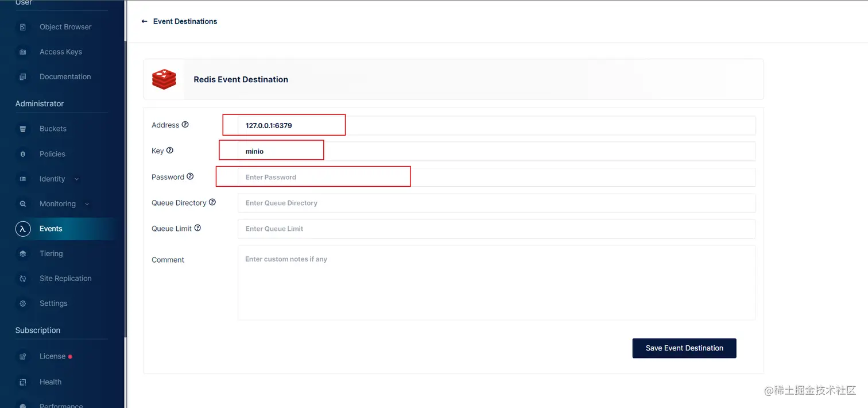Click the Settings gear icon
The image size is (868, 408).
23,303
